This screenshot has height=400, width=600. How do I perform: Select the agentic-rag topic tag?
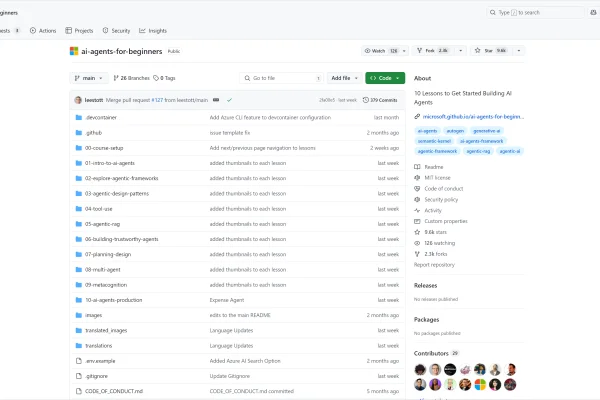tap(478, 151)
